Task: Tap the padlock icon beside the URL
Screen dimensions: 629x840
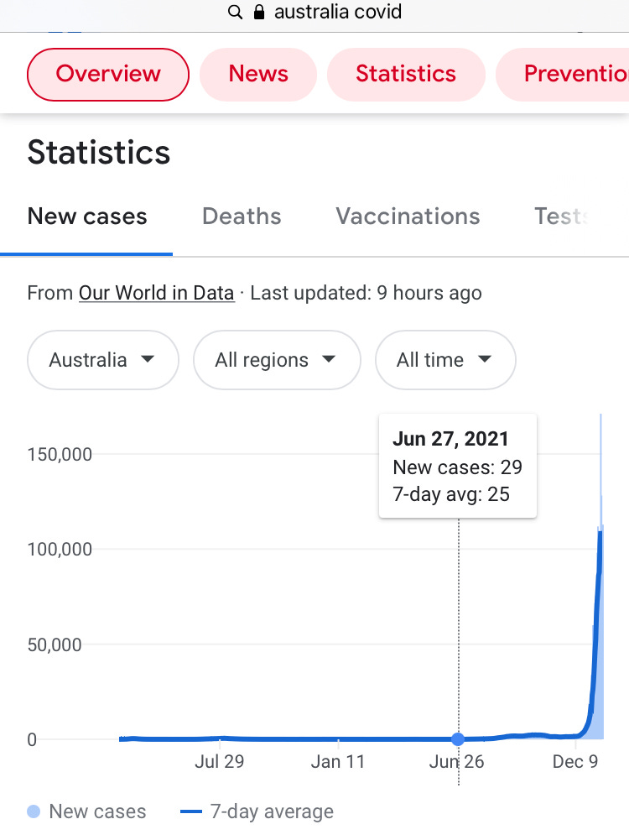Action: click(x=259, y=13)
